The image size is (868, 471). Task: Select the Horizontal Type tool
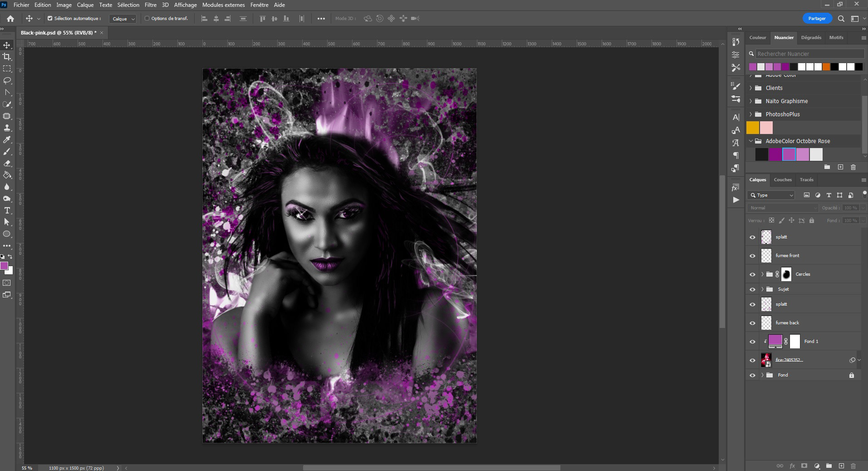click(7, 210)
